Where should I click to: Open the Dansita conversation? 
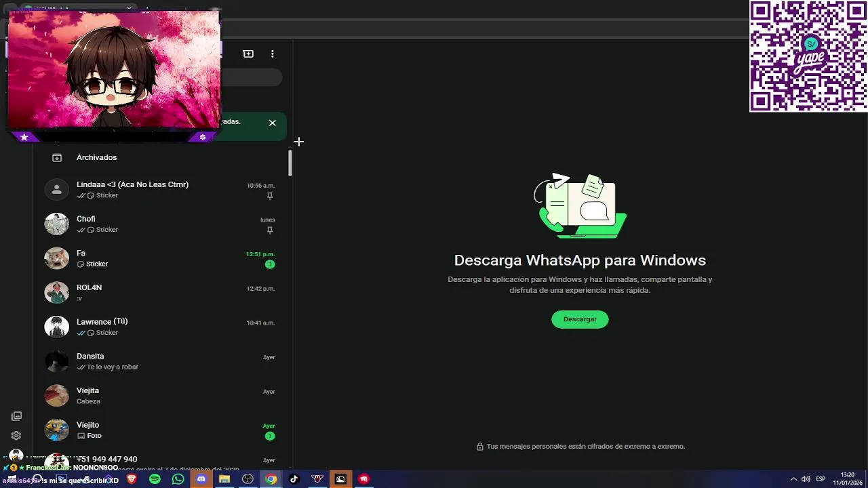click(161, 361)
